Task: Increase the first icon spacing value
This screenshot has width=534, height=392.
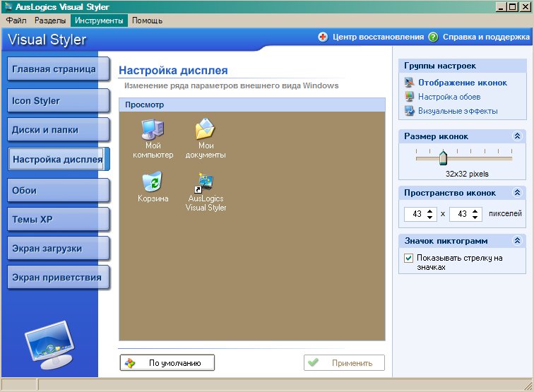Action: pos(429,210)
